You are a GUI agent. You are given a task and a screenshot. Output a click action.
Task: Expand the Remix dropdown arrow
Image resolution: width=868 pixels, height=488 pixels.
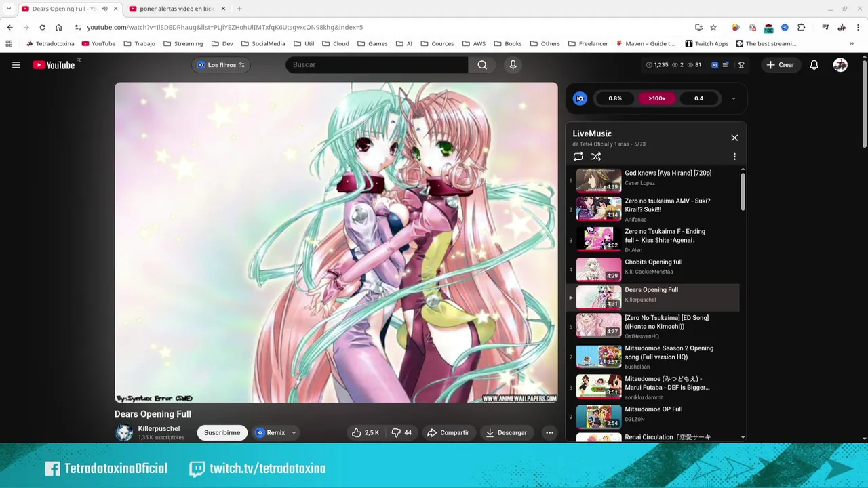point(294,432)
